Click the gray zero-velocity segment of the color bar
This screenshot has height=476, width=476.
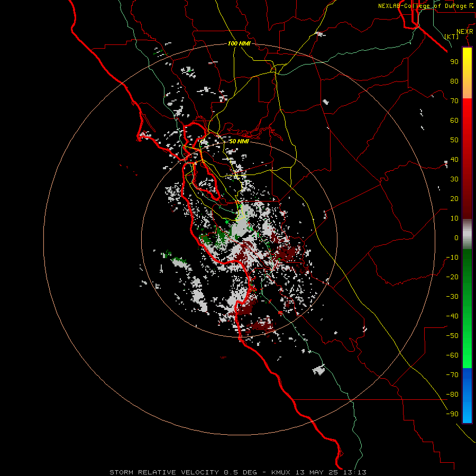pyautogui.click(x=467, y=234)
